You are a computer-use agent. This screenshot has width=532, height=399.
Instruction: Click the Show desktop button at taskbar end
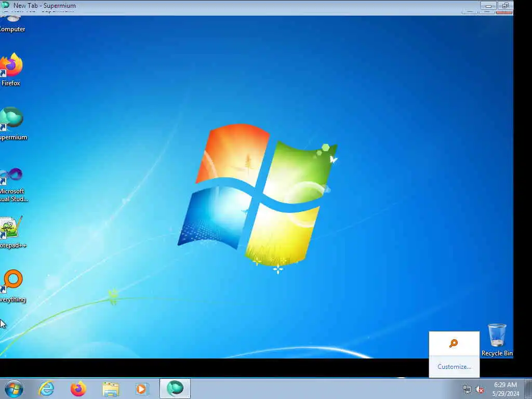coord(528,389)
